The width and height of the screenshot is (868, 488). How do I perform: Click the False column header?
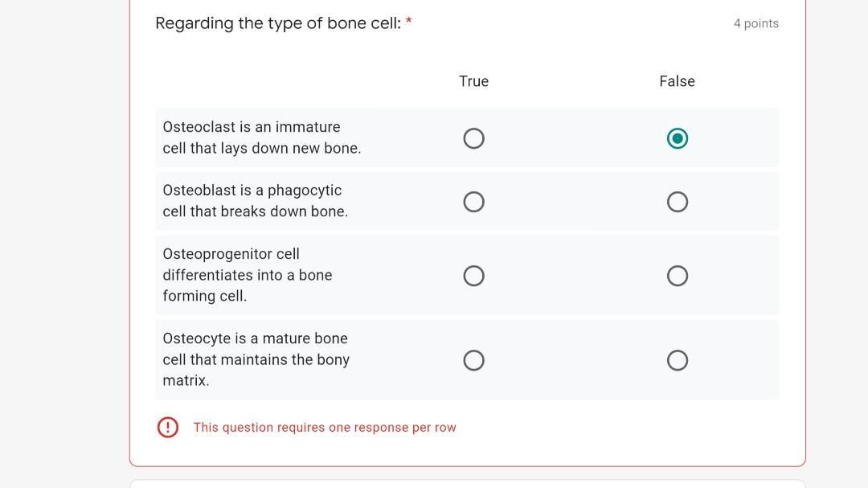pos(677,81)
